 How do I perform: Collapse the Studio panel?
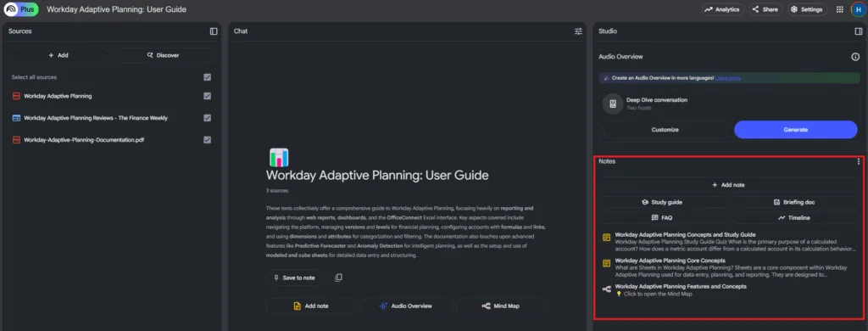pos(859,31)
